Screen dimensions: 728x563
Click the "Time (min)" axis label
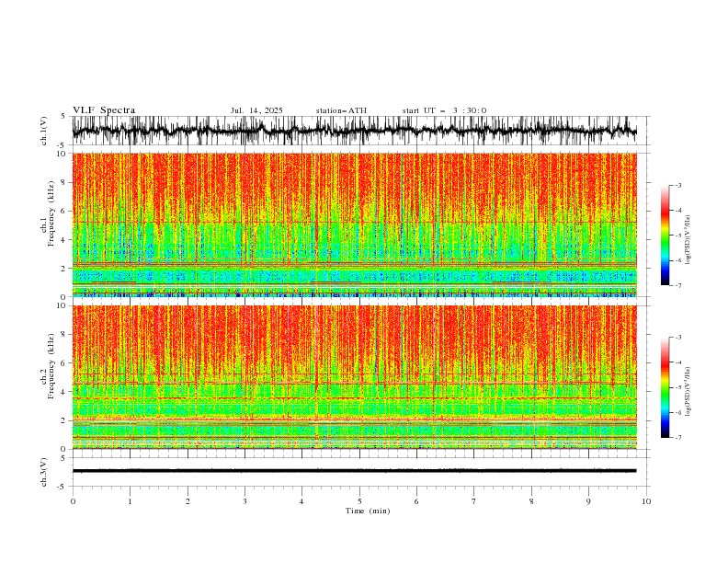(368, 511)
